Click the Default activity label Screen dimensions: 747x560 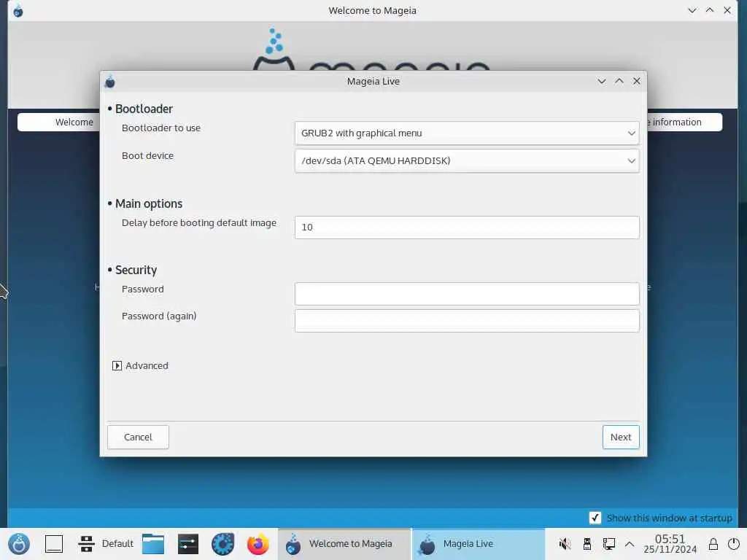117,544
